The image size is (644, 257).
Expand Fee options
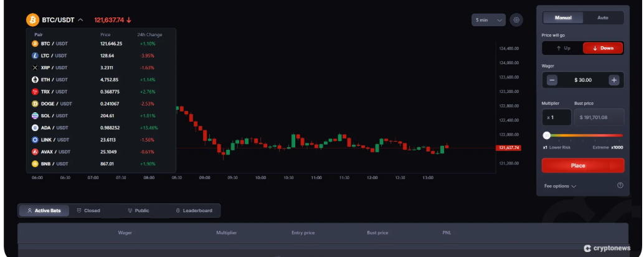560,186
